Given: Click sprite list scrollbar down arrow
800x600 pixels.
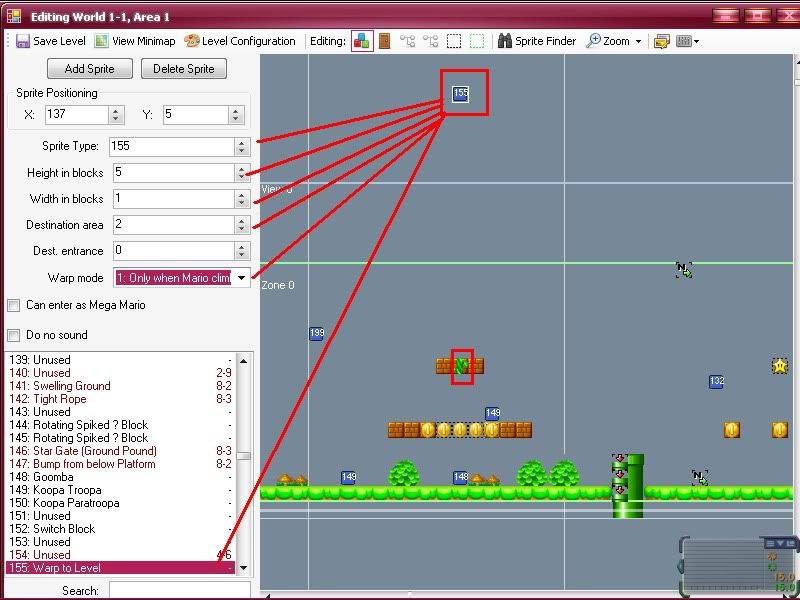Looking at the screenshot, I should (243, 567).
